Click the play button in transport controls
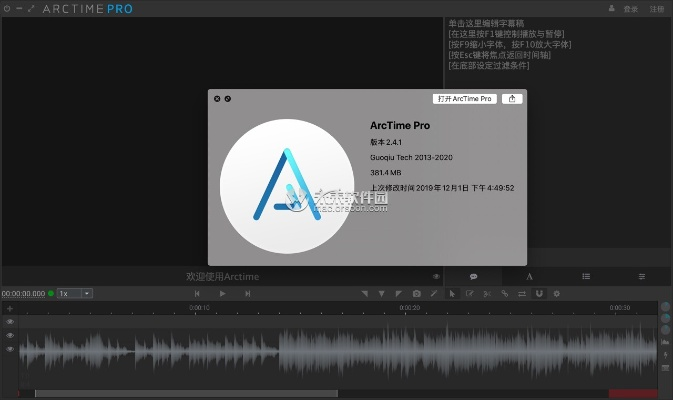673x400 pixels. [x=222, y=294]
